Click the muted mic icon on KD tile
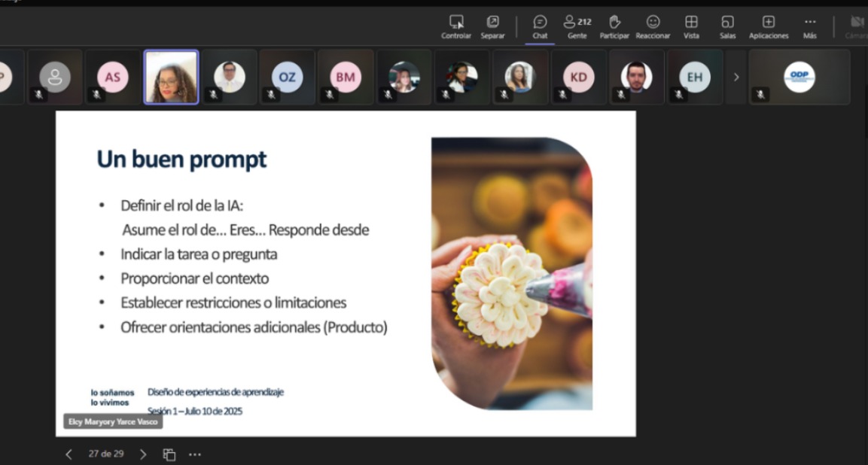The width and height of the screenshot is (868, 465). 562,95
